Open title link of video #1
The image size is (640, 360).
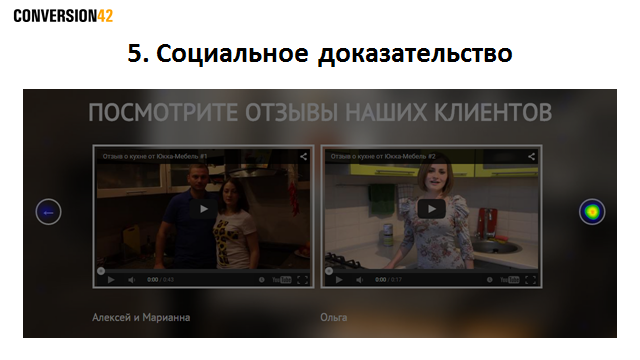pyautogui.click(x=155, y=156)
